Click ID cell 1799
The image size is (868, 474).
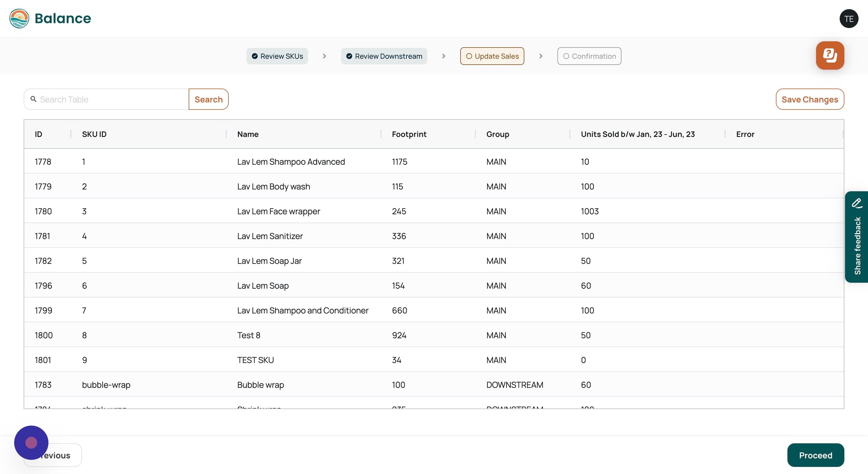pyautogui.click(x=43, y=310)
